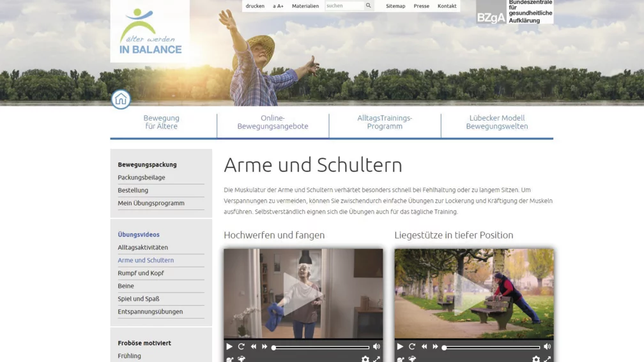The image size is (644, 362).
Task: Rewind the Liegestütze video
Action: coord(424,347)
